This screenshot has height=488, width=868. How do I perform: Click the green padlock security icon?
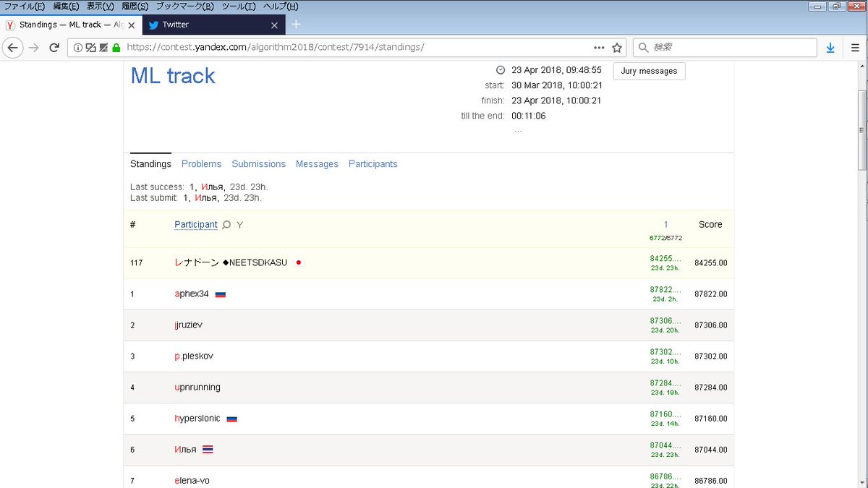point(116,48)
